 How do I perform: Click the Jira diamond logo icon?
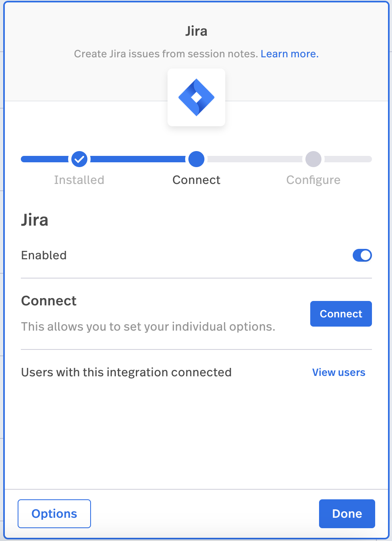(196, 97)
